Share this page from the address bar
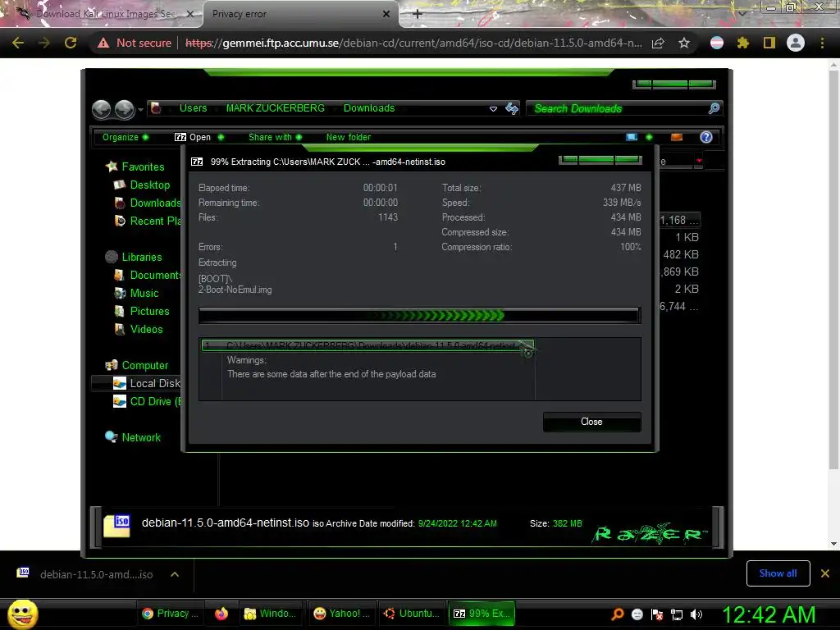The height and width of the screenshot is (630, 840). tap(658, 43)
